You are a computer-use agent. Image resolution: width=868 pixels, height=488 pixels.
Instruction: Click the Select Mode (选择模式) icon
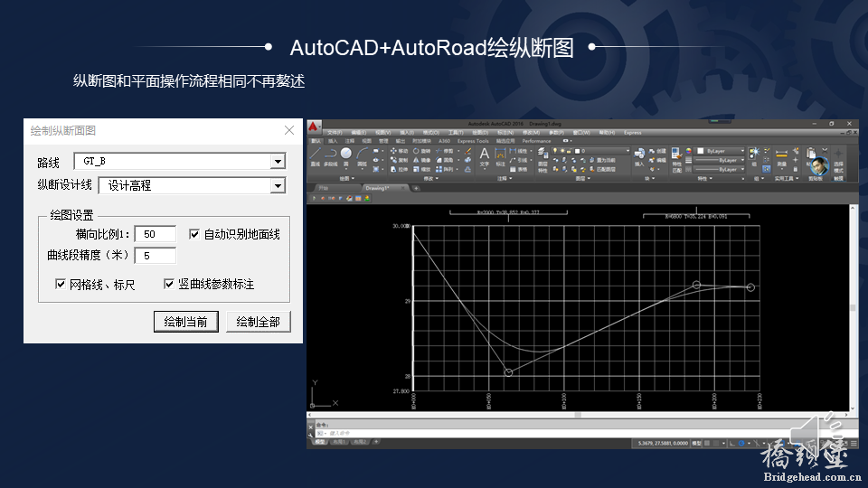[838, 161]
